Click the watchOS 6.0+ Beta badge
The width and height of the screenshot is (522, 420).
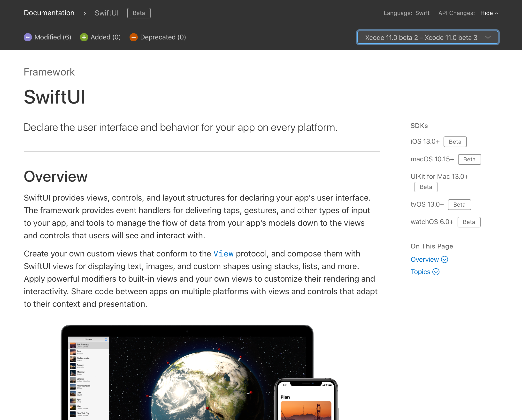click(x=469, y=222)
